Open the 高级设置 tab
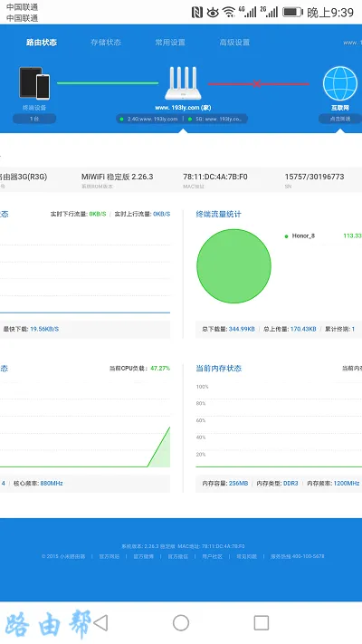 pos(234,43)
